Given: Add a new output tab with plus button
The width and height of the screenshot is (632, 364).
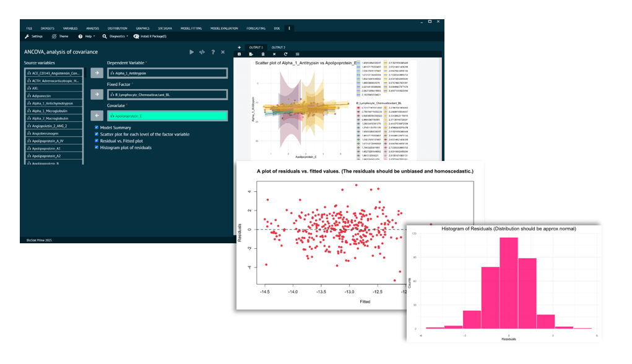Looking at the screenshot, I should (x=239, y=47).
